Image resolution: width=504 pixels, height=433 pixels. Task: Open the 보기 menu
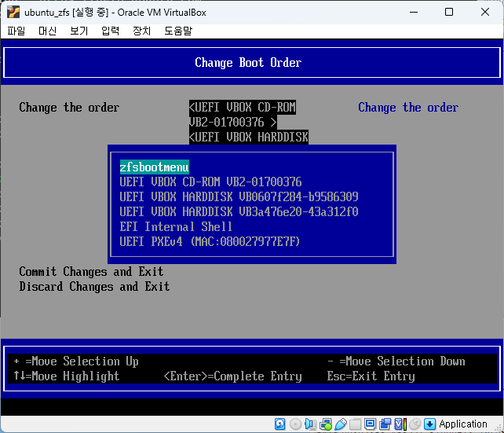pos(79,31)
